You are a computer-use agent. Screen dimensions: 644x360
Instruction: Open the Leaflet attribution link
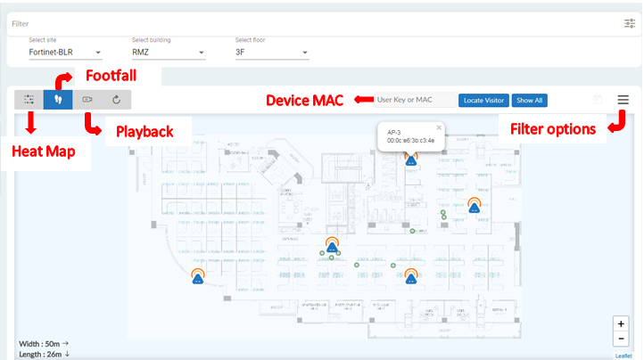(623, 356)
